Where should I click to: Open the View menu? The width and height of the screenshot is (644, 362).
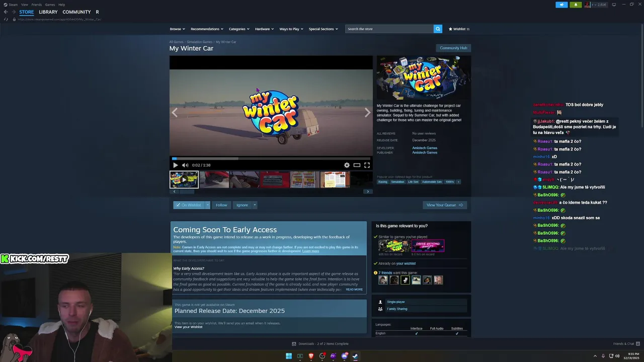click(x=25, y=5)
